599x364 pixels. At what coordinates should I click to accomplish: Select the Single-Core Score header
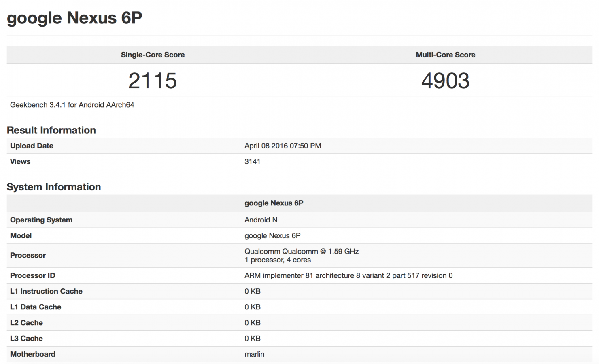153,55
